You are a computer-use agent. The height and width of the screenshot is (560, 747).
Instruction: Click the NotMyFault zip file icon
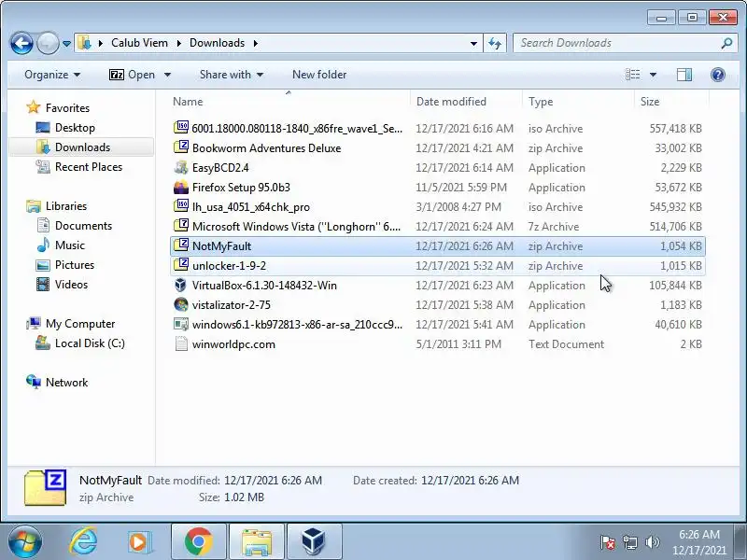pos(181,245)
